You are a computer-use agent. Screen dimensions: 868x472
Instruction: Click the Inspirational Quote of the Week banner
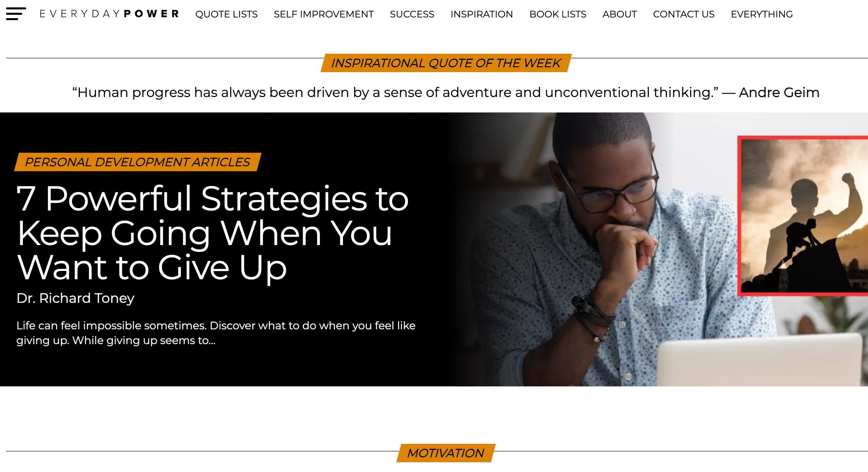[446, 63]
